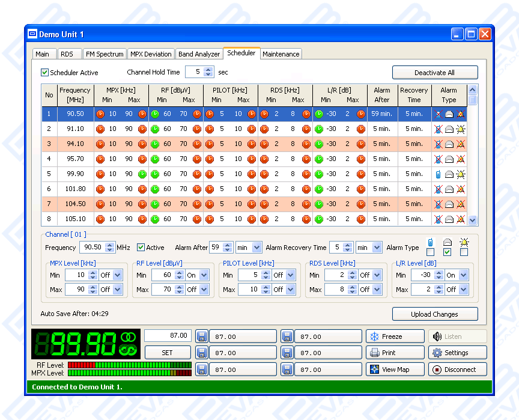This screenshot has height=420, width=519.
Task: Open the Alarm After unit dropdown
Action: click(256, 248)
